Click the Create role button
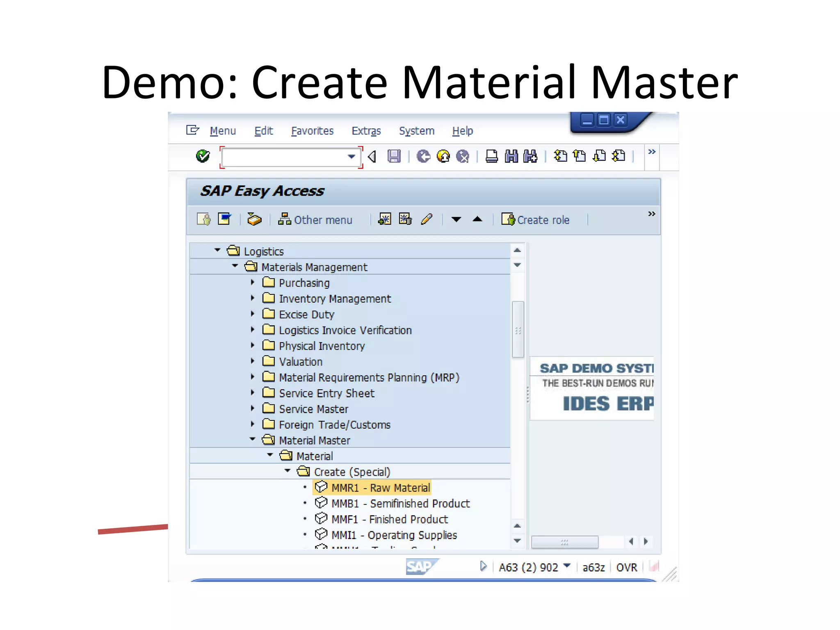This screenshot has height=630, width=840. pos(536,219)
